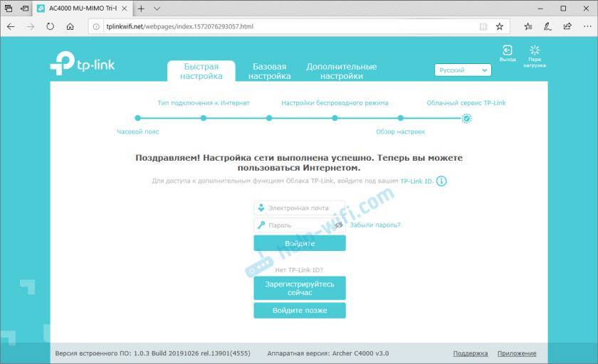Click the set tabs aside icon
Image resolution: width=598 pixels, height=364 pixels.
click(25, 9)
